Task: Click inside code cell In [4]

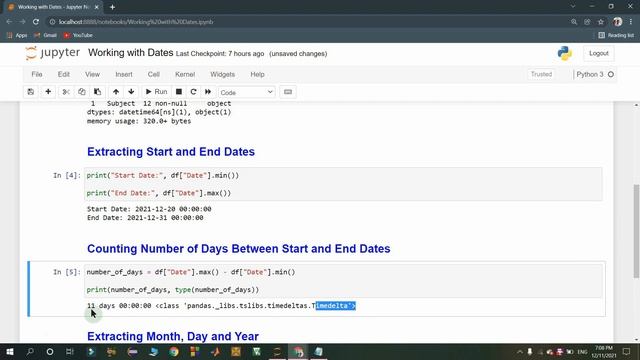Action: tap(343, 184)
